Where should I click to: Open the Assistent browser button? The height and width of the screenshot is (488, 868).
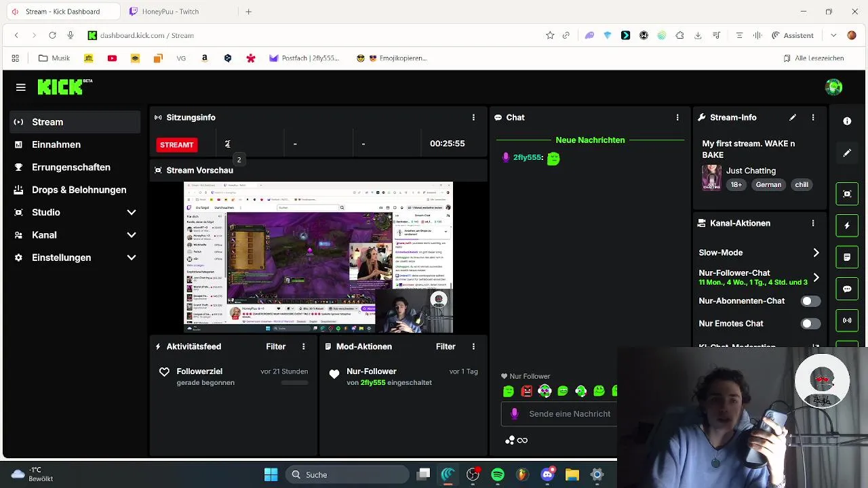coord(792,35)
